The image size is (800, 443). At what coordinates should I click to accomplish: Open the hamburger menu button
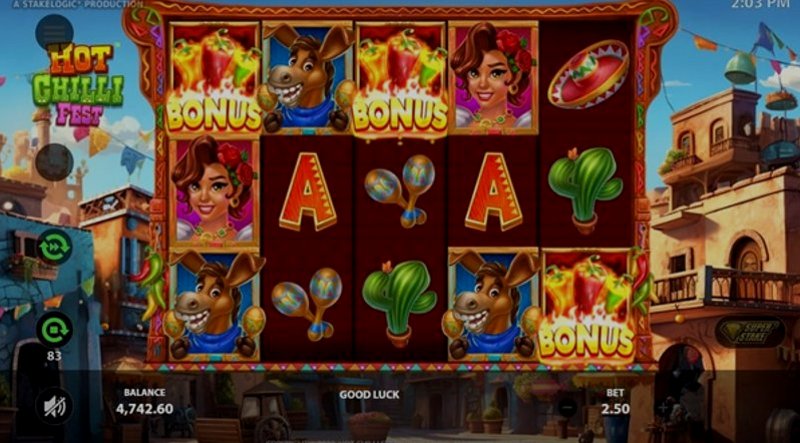tap(55, 33)
